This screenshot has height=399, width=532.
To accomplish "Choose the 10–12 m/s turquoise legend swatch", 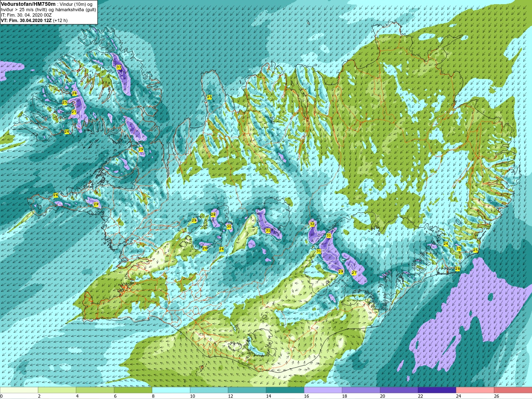I will point(209,390).
